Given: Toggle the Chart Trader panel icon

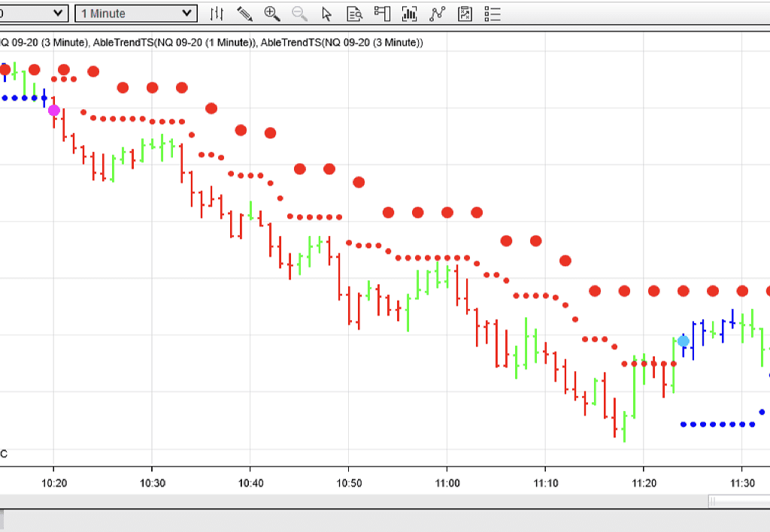Looking at the screenshot, I should 382,14.
